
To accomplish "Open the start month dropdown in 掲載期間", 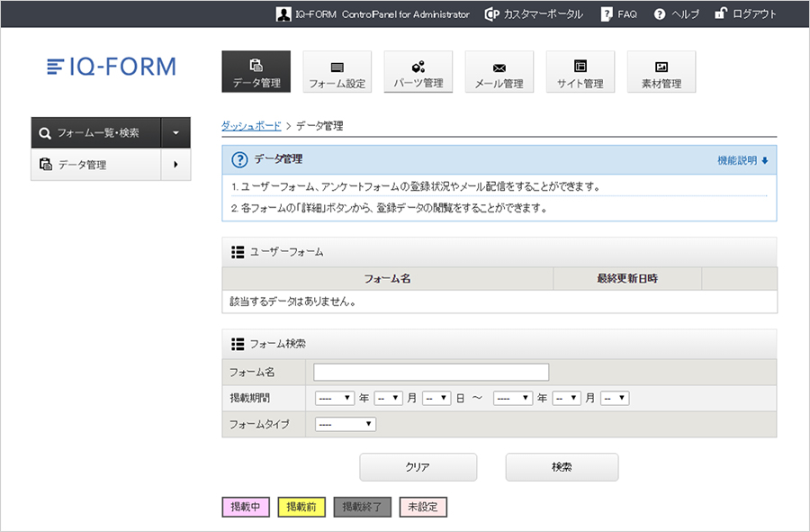I will click(x=389, y=398).
